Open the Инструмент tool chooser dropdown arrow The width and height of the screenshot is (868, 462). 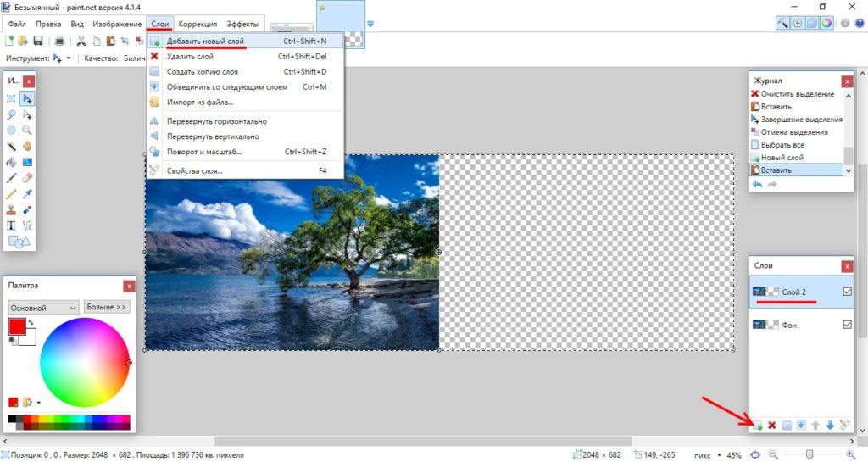point(69,58)
